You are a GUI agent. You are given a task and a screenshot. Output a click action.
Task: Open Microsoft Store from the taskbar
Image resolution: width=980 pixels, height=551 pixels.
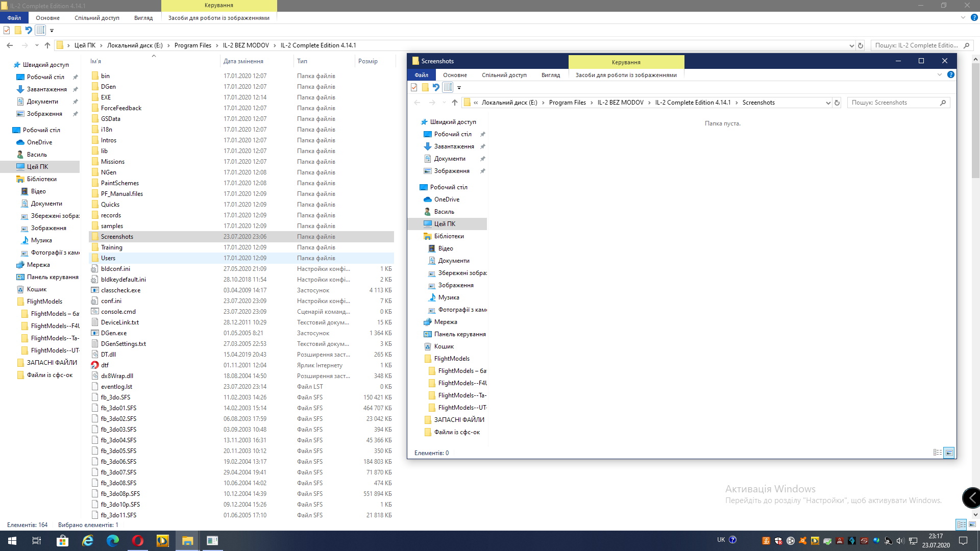tap(62, 540)
